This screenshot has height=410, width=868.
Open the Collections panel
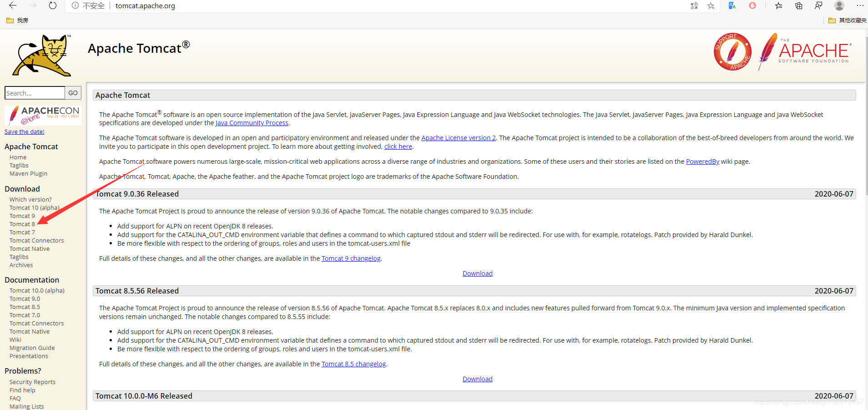pos(798,5)
